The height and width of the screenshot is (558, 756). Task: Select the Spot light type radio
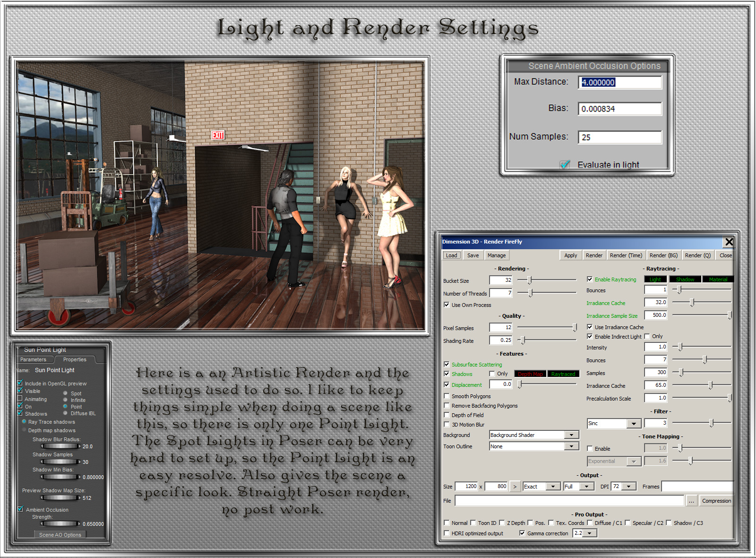[x=65, y=393]
